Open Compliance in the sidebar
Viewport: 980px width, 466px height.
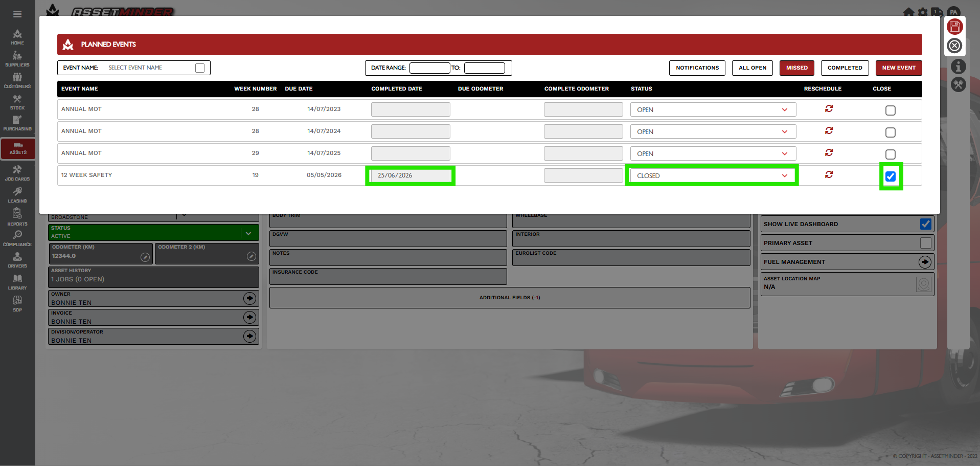(x=17, y=239)
